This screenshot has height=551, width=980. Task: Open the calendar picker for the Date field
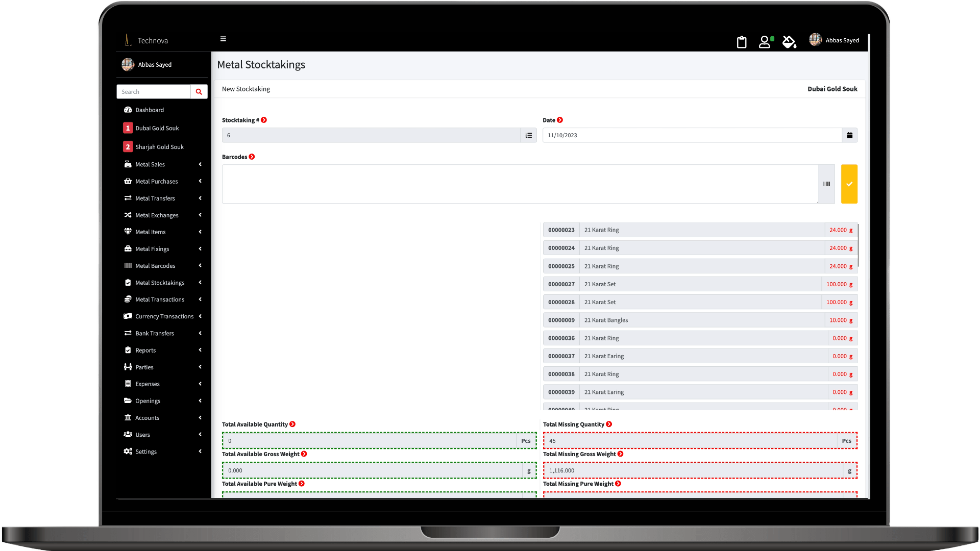click(849, 135)
